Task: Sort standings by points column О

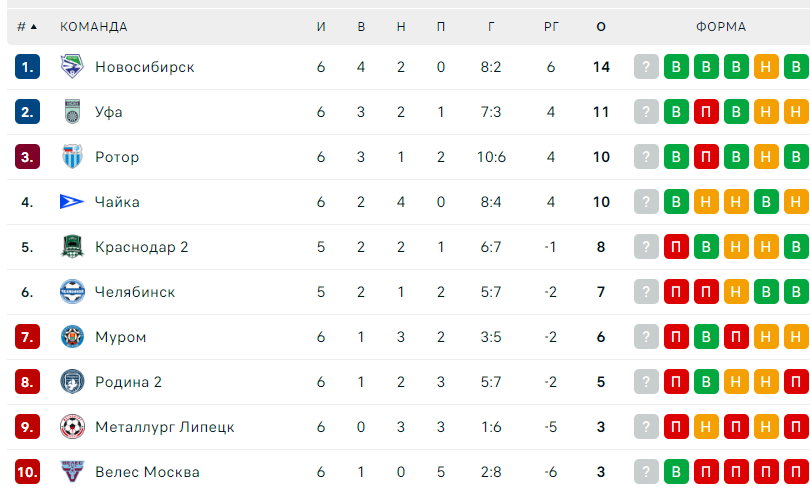Action: 601,26
